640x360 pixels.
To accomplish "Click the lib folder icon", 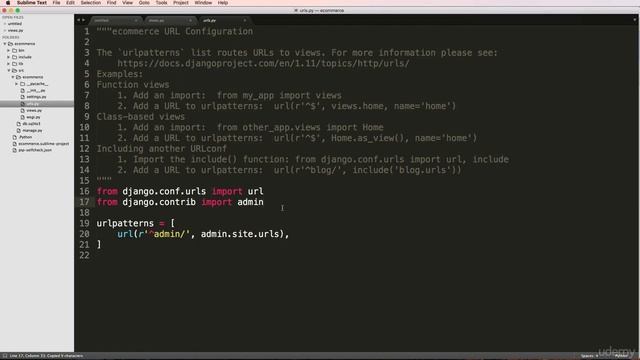I will 14,64.
